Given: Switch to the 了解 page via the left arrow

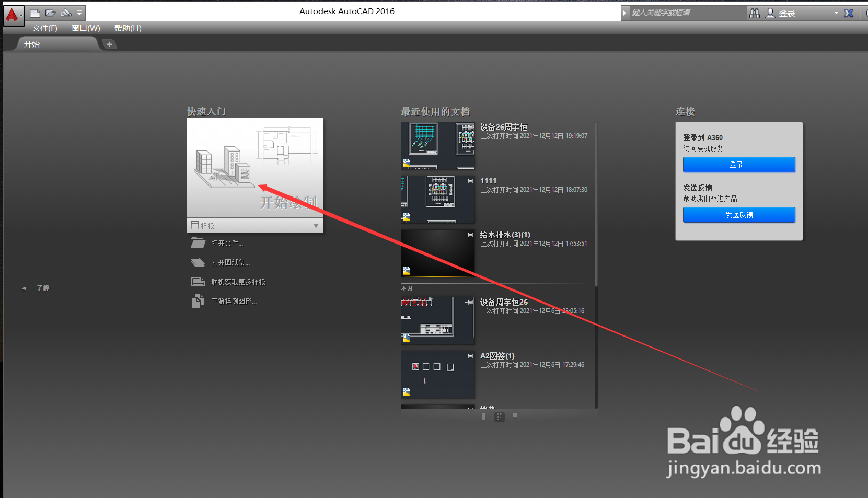Looking at the screenshot, I should click(24, 288).
